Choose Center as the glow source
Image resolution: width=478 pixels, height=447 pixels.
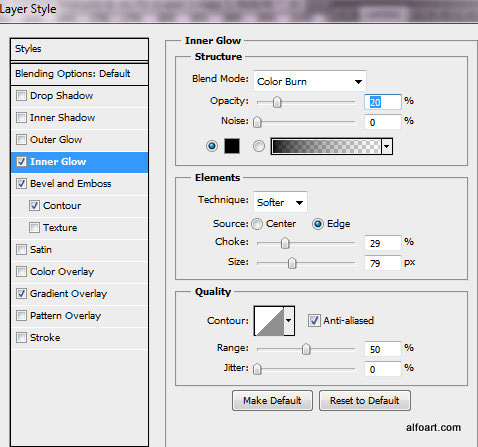257,224
